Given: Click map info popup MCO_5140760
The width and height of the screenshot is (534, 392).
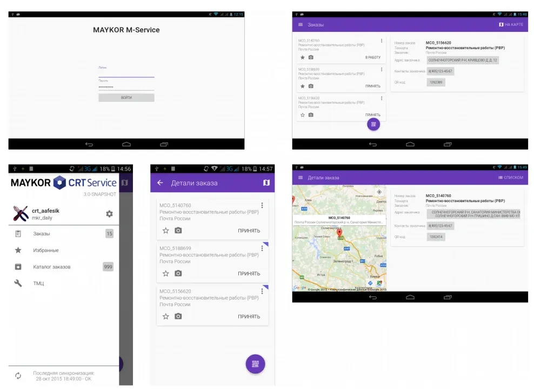Looking at the screenshot, I should click(339, 220).
